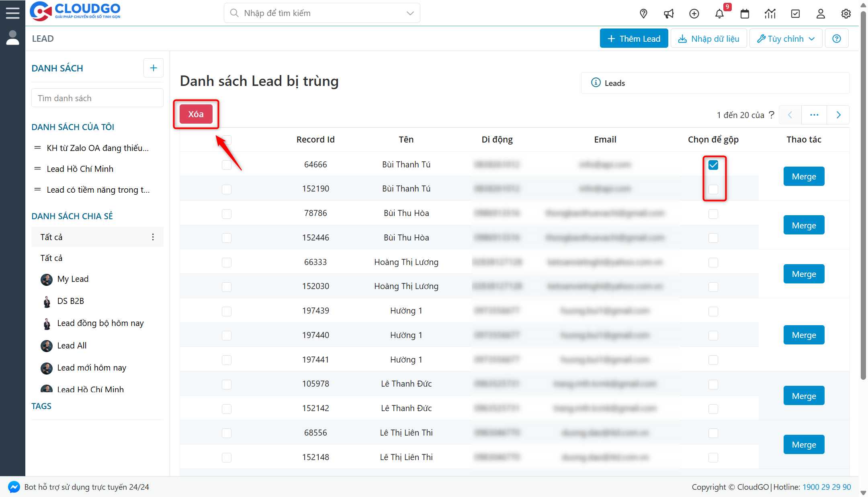Viewport: 868px width, 497px height.
Task: View analytics via the chart icon
Action: [770, 13]
